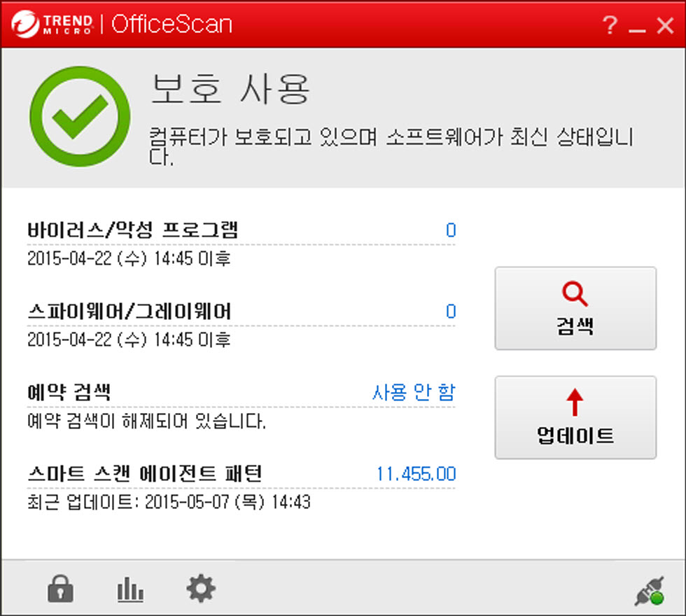
Task: Open help with the question mark icon
Action: [x=610, y=27]
